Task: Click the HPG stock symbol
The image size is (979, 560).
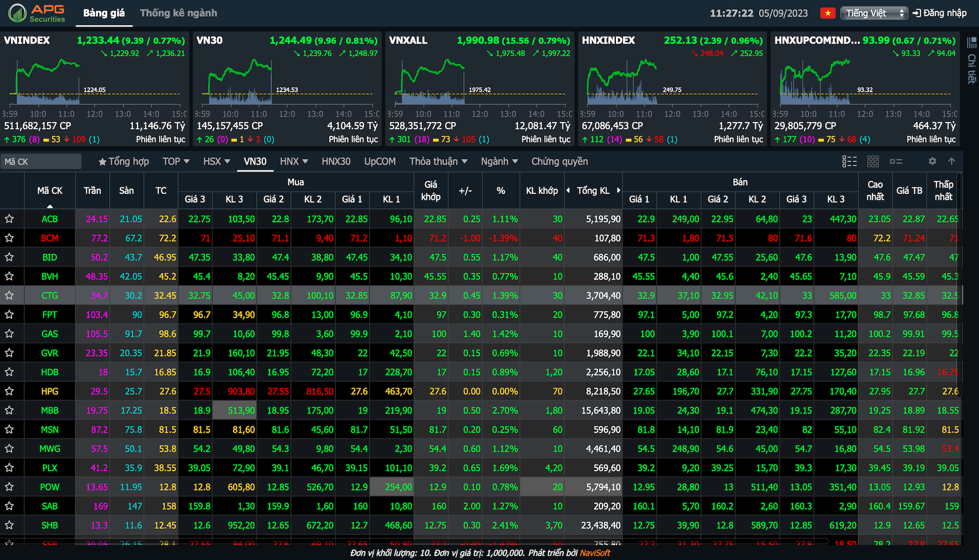Action: tap(50, 391)
